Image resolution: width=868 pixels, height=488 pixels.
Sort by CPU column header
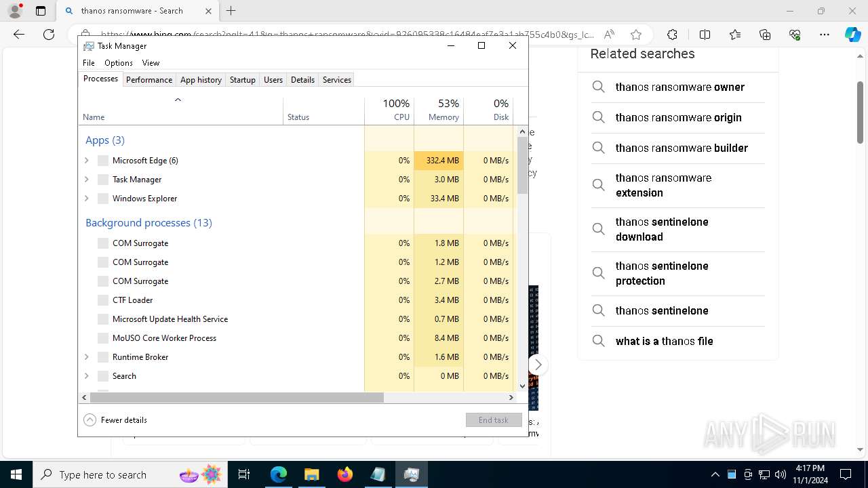(389, 111)
